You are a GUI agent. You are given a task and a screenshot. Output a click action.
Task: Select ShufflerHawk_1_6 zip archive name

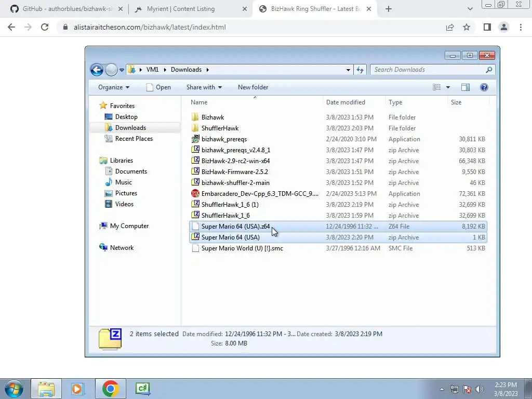pyautogui.click(x=225, y=216)
